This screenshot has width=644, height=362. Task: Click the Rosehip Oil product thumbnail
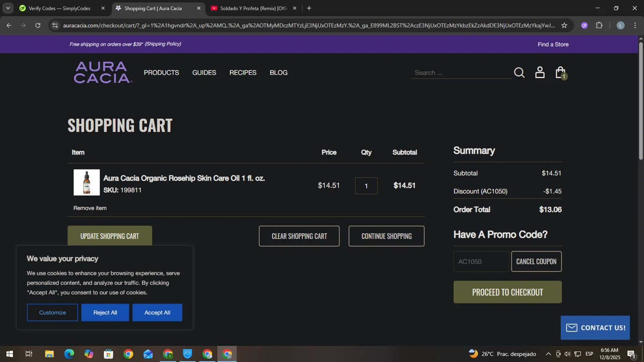click(x=87, y=182)
